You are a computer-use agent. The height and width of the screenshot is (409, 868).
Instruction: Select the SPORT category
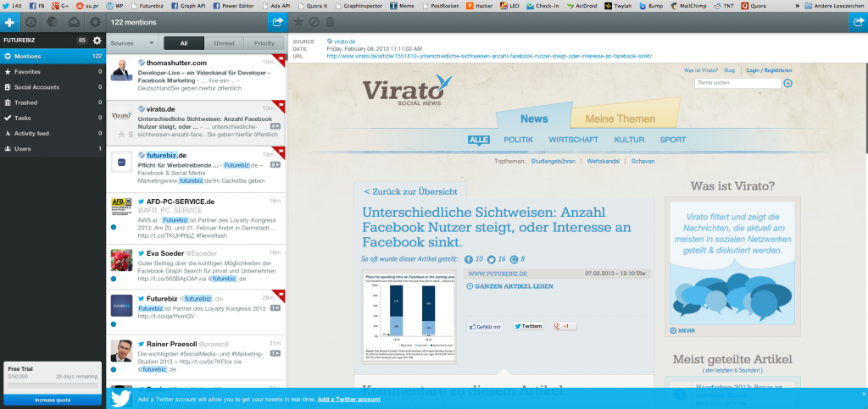point(672,140)
